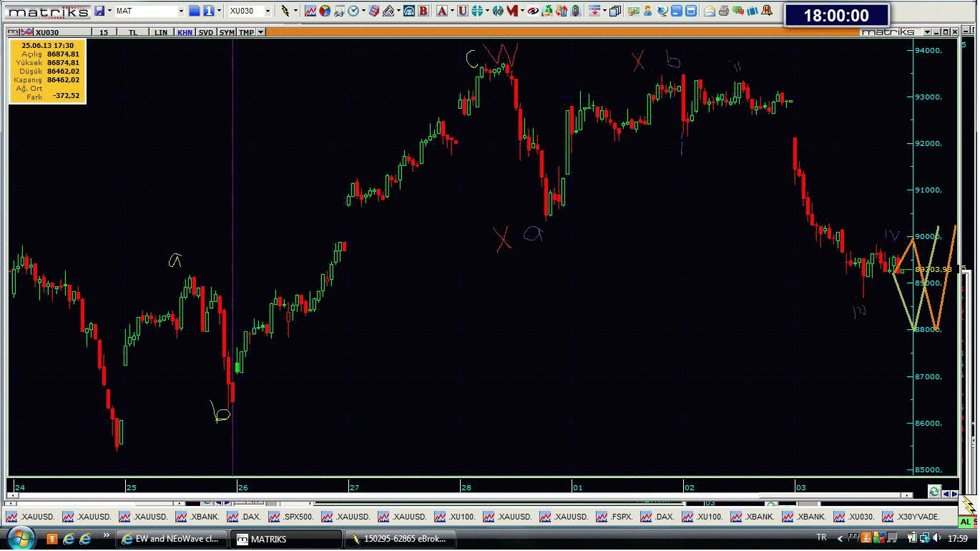The height and width of the screenshot is (551, 980).
Task: Open the A icon dropdown arrow
Action: click(452, 11)
